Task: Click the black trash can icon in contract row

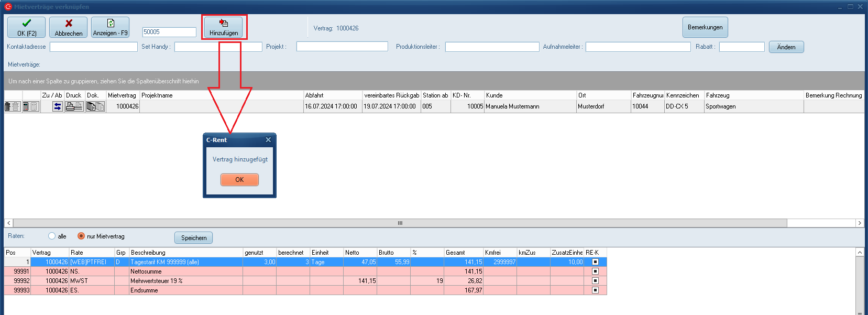Action: pos(8,106)
